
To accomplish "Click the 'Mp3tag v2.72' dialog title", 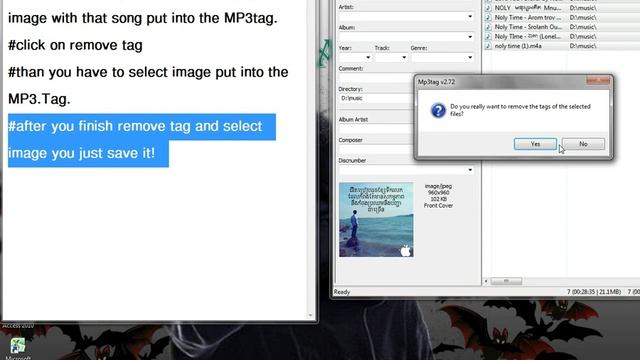I will 436,82.
